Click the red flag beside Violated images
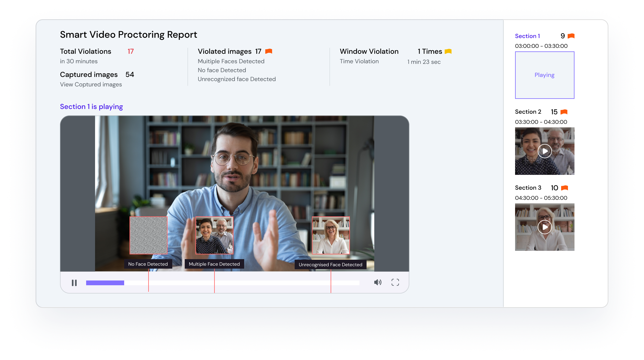This screenshot has width=644, height=360. coord(269,51)
